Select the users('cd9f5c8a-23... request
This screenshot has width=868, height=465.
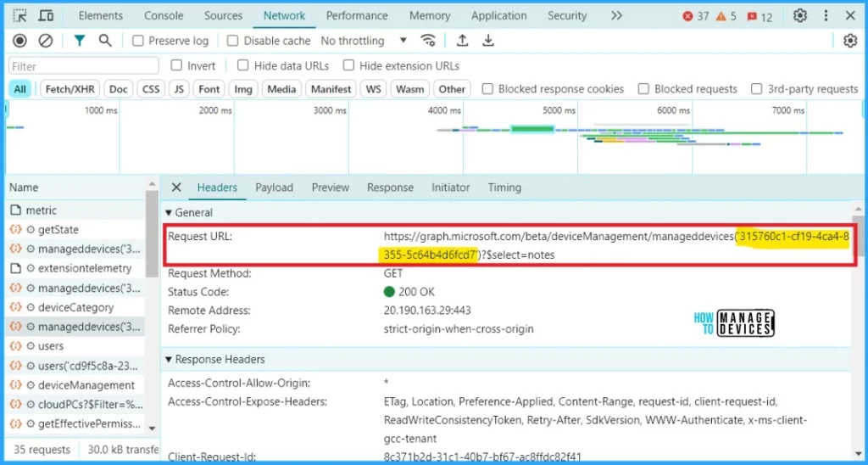pos(75,366)
